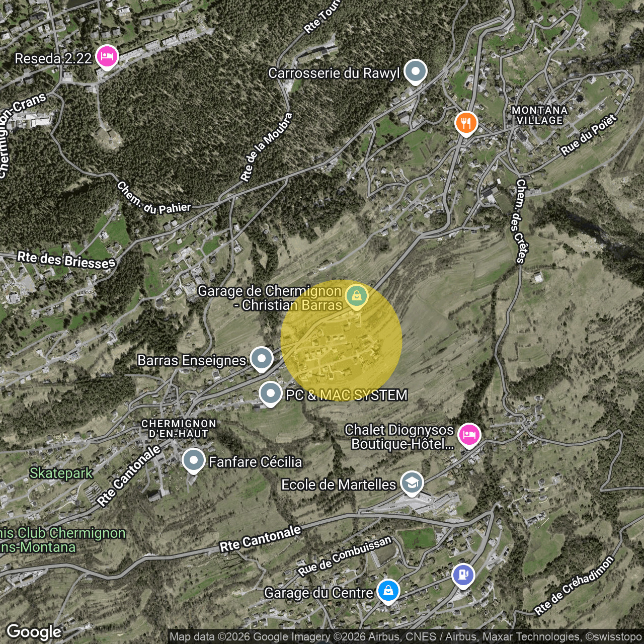
Task: Click the Ecole de Martelles label
Action: tap(339, 485)
